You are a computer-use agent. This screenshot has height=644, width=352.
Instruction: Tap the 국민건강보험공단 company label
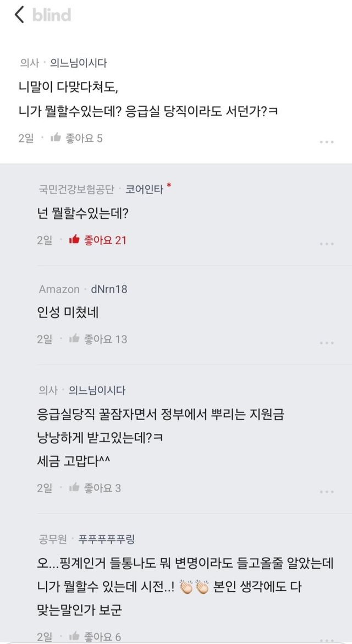(76, 189)
